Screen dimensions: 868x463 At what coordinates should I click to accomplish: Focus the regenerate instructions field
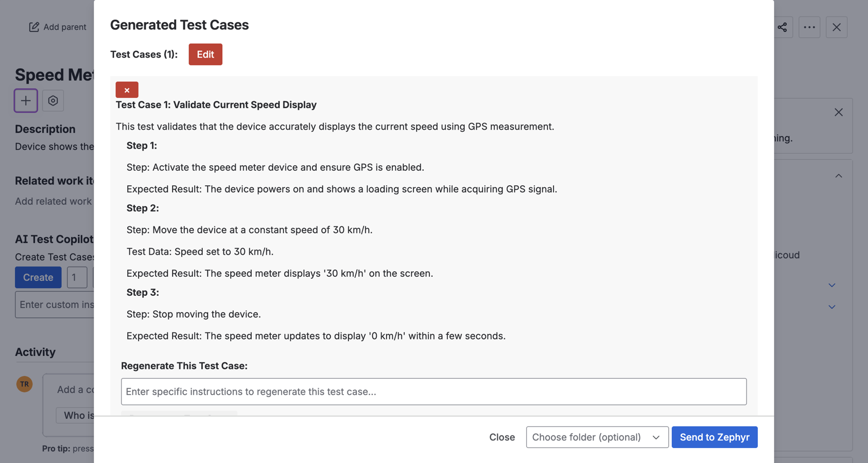tap(433, 391)
